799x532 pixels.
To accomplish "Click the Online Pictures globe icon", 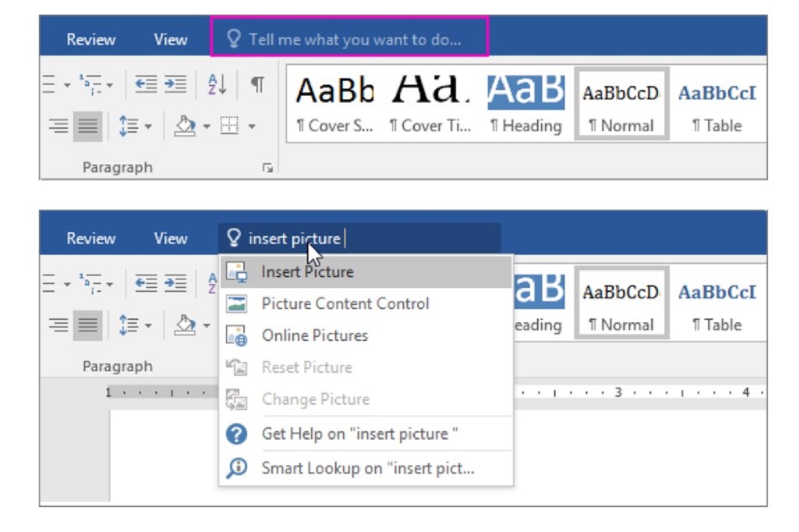I will [237, 336].
